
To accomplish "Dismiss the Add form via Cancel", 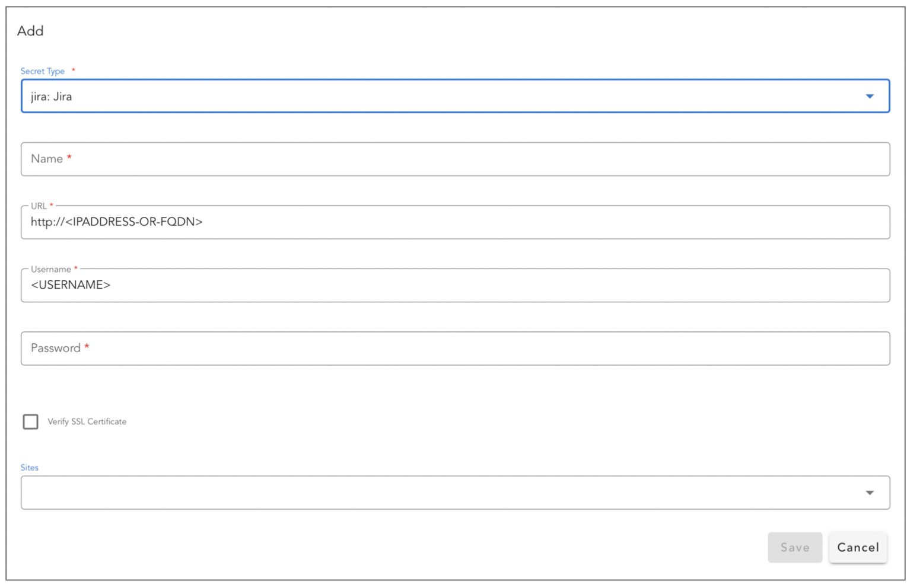I will pos(858,547).
